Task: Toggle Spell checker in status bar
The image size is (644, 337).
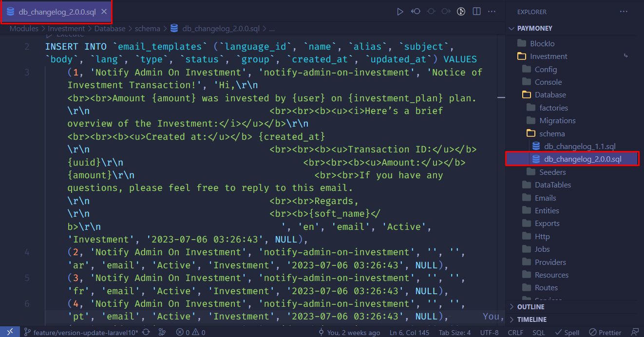Action: click(x=567, y=332)
